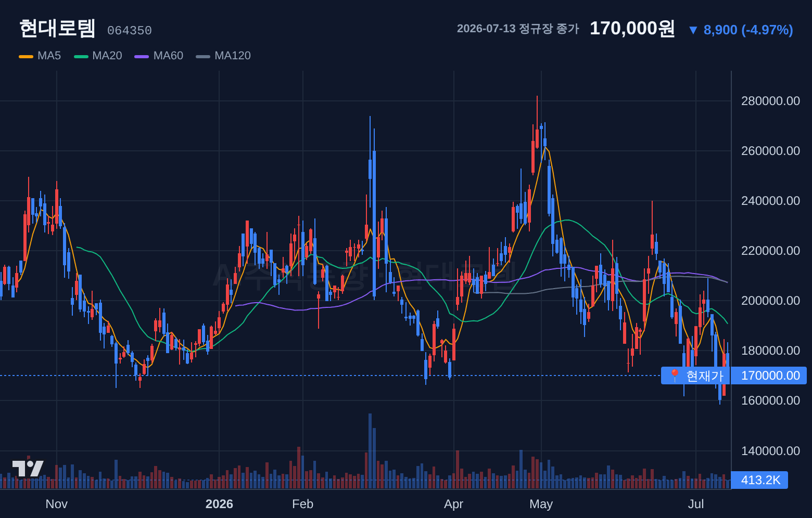This screenshot has width=812, height=518.
Task: Click the 064350 ticker code
Action: 130,31
